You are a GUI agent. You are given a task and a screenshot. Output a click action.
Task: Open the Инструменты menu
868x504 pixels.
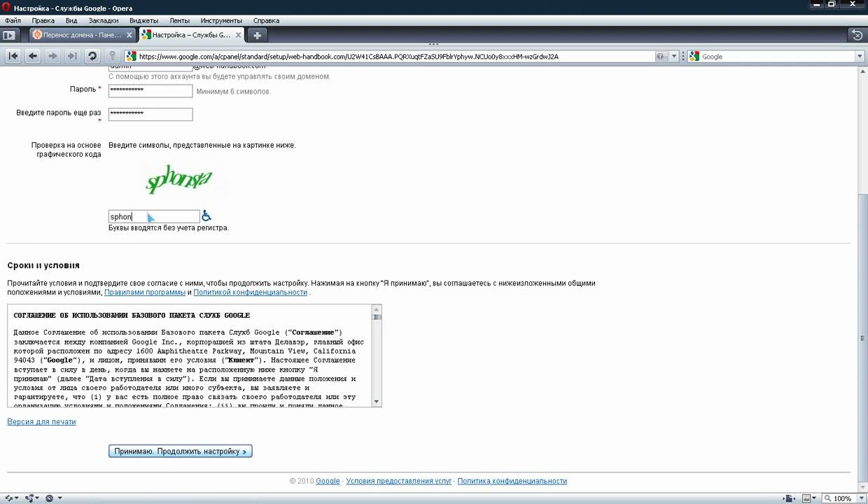coord(220,20)
